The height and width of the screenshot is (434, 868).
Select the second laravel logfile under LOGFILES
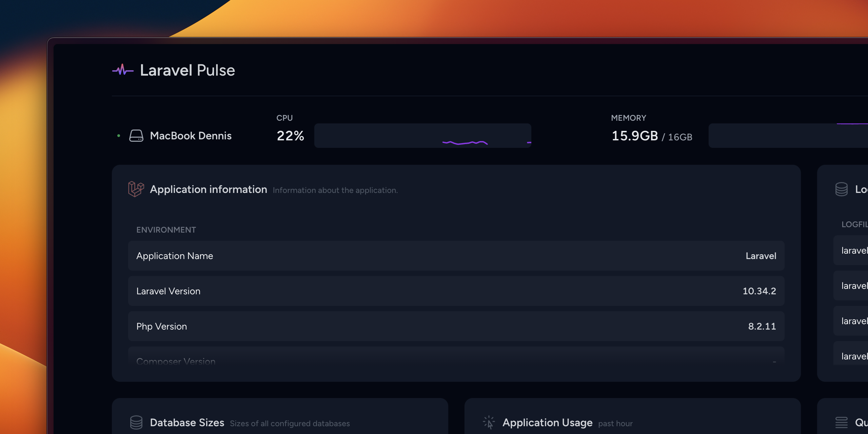[x=854, y=286]
